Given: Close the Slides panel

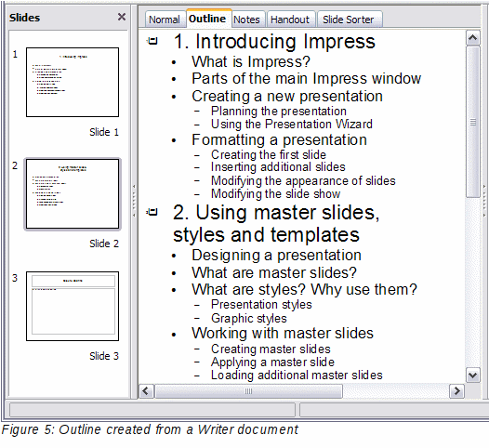Looking at the screenshot, I should point(122,17).
